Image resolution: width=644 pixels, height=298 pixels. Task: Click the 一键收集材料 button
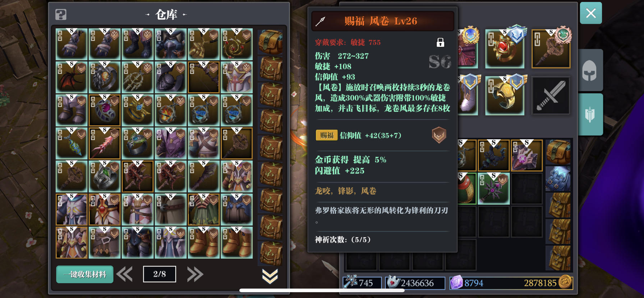[85, 275]
